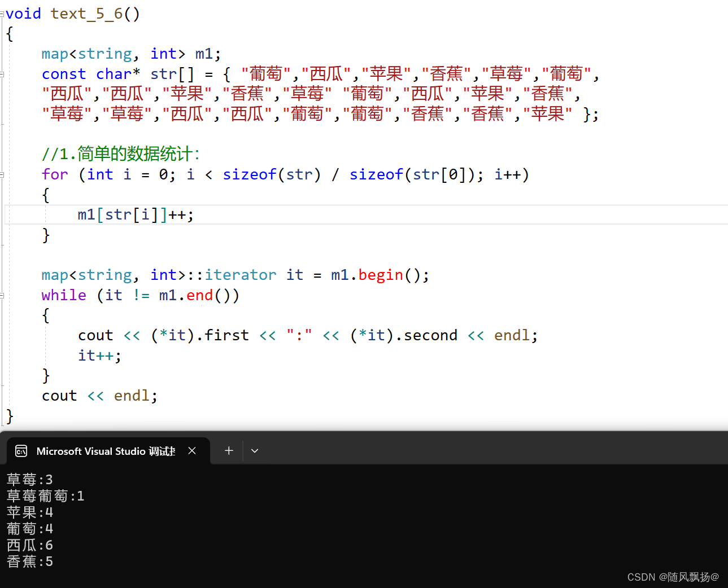
Task: Click the 'end' call in m1.end()
Action: click(200, 296)
